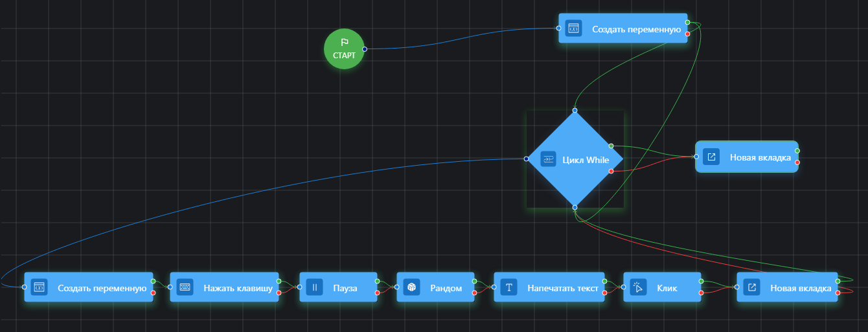Click the variable icon in the bottom-row Создать переменную node
Screen dimensions: 868x332
pos(39,287)
